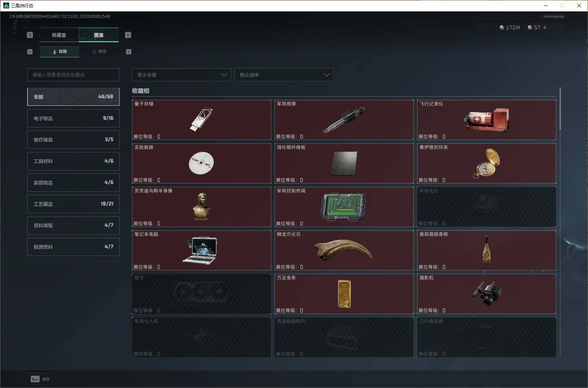Select the 军用炮弹 missile icon

click(x=344, y=120)
